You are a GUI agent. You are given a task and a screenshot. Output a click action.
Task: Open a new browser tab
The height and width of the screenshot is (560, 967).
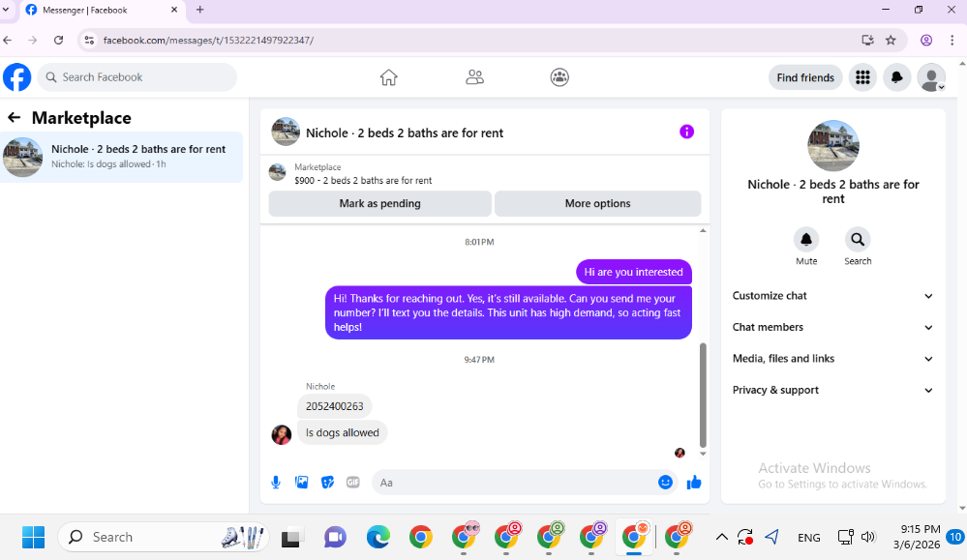[199, 10]
